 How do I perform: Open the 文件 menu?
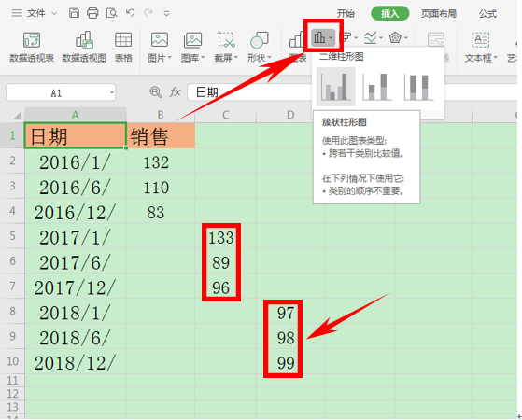point(36,13)
